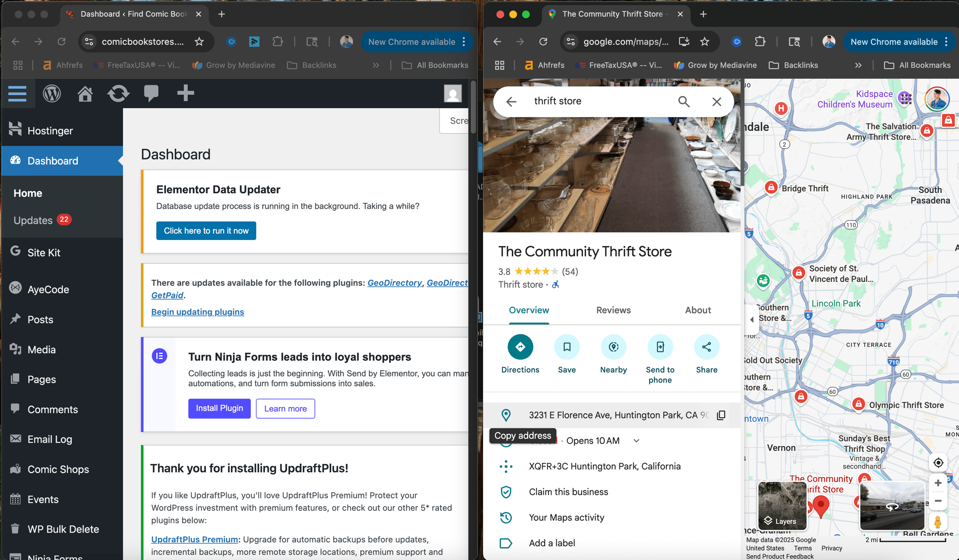The image size is (959, 560).
Task: Click the plus New content icon
Action: (185, 93)
